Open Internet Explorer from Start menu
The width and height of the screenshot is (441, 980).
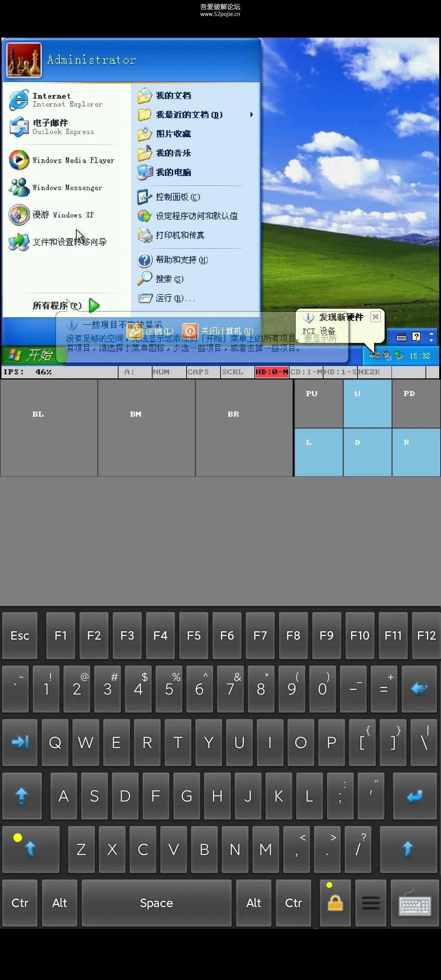click(19, 100)
